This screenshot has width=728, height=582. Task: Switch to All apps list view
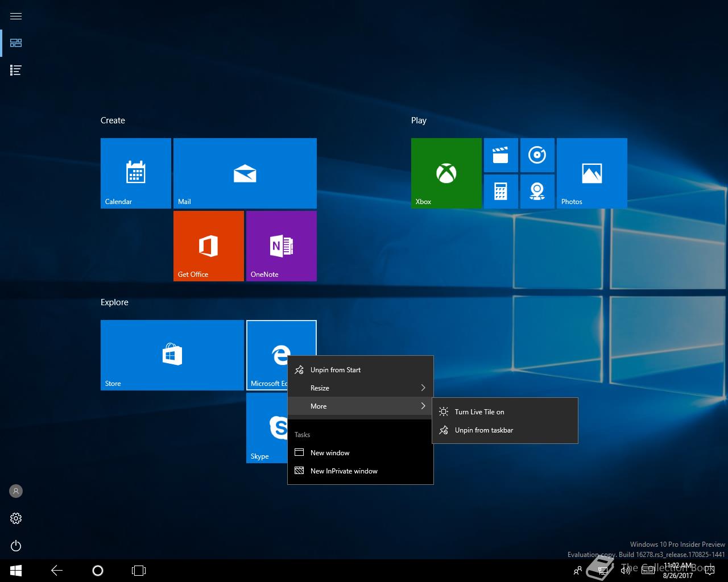16,70
